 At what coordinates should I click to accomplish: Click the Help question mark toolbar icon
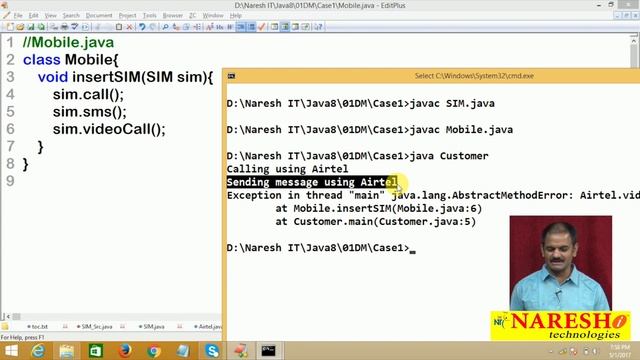319,27
